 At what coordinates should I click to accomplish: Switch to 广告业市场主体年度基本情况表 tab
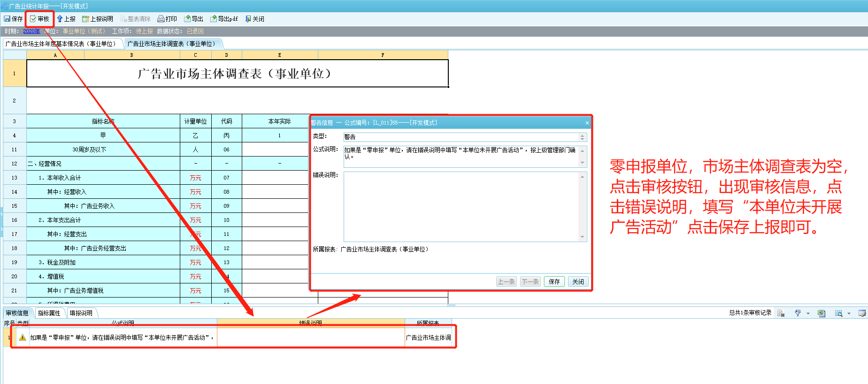click(x=61, y=44)
